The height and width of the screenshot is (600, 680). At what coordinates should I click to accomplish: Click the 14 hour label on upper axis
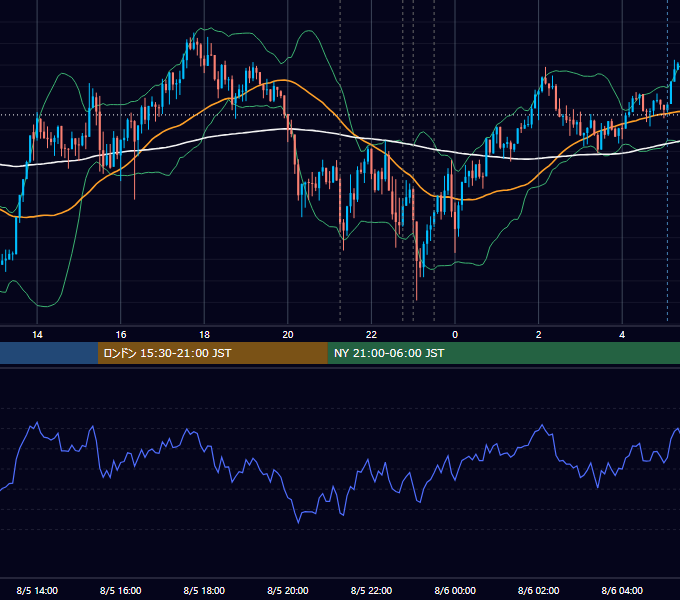point(37,335)
